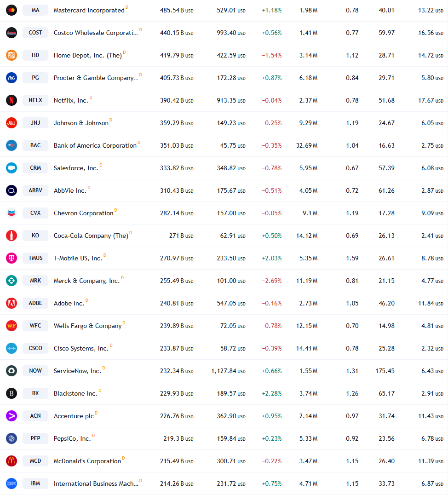Screen dimensions: 448x495
Task: Click the Netflix logo icon
Action: click(11, 100)
